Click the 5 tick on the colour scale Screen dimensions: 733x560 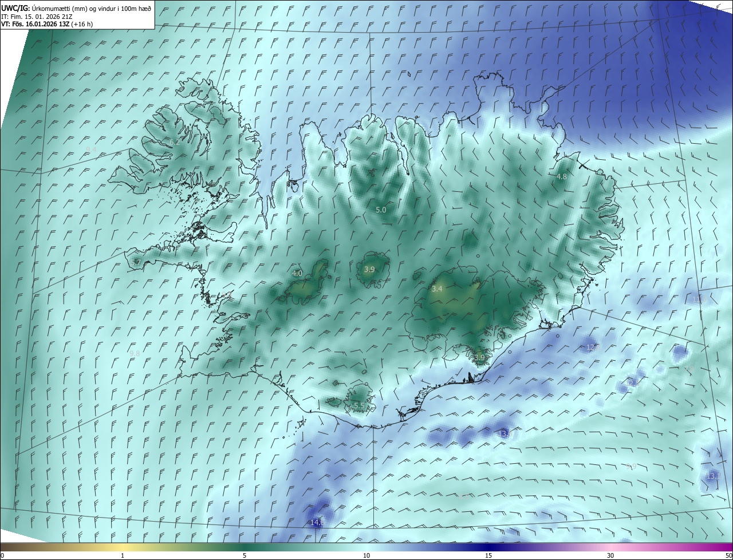tap(245, 555)
